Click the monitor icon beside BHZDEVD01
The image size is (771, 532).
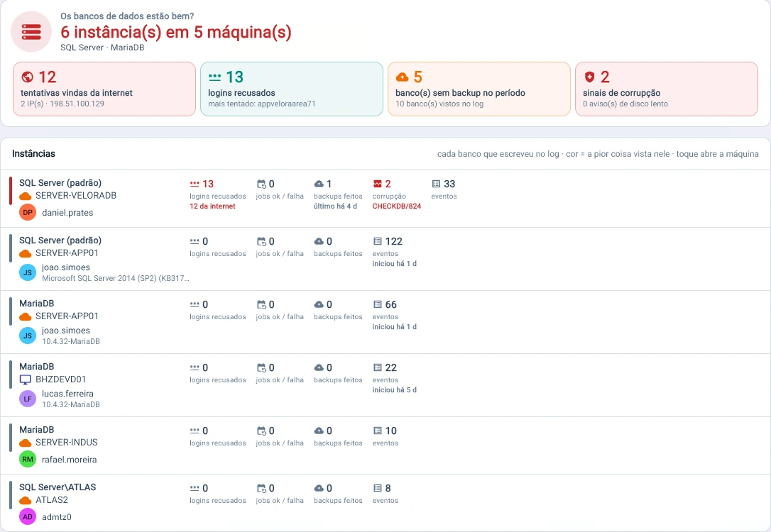click(x=25, y=379)
